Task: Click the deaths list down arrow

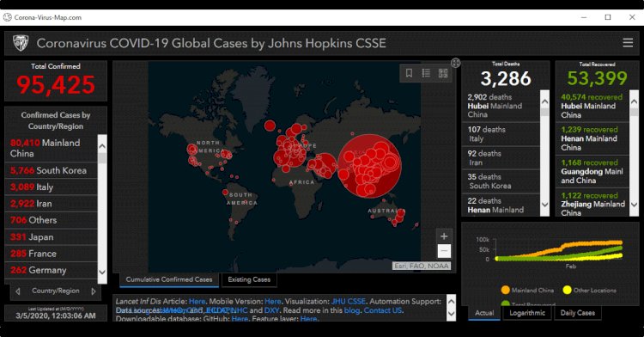Action: coord(544,205)
